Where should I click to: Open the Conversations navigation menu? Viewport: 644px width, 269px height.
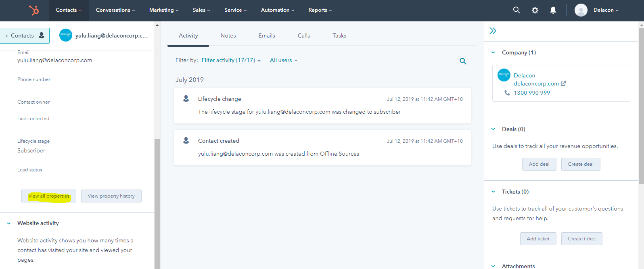click(x=115, y=10)
